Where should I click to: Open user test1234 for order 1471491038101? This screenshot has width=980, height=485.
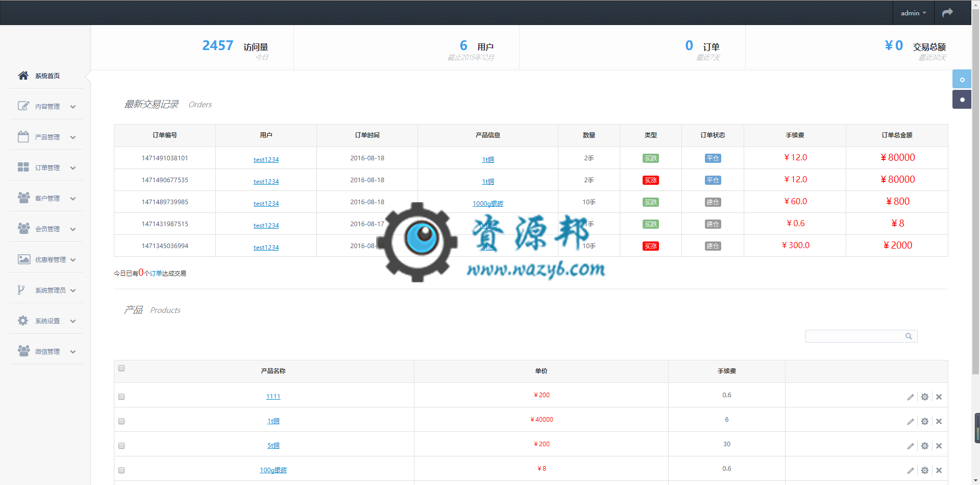[266, 159]
